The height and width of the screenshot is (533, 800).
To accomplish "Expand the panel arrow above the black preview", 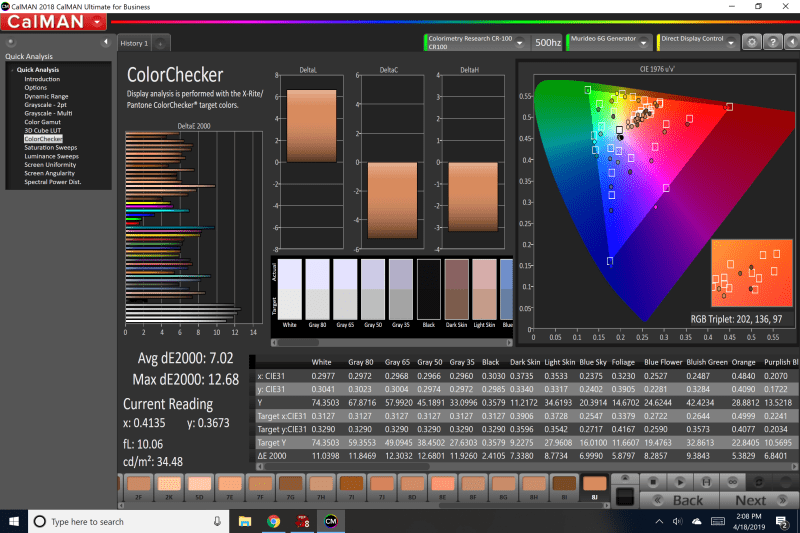I will point(625,478).
